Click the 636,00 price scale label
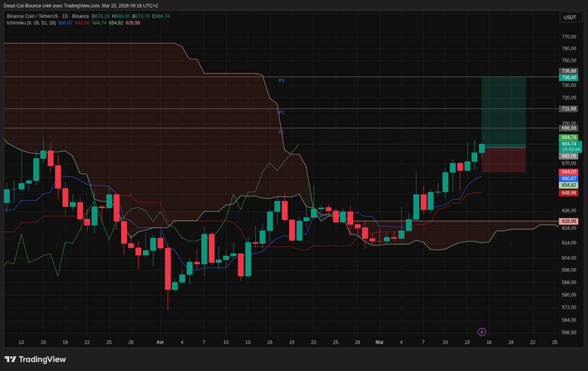 569,211
